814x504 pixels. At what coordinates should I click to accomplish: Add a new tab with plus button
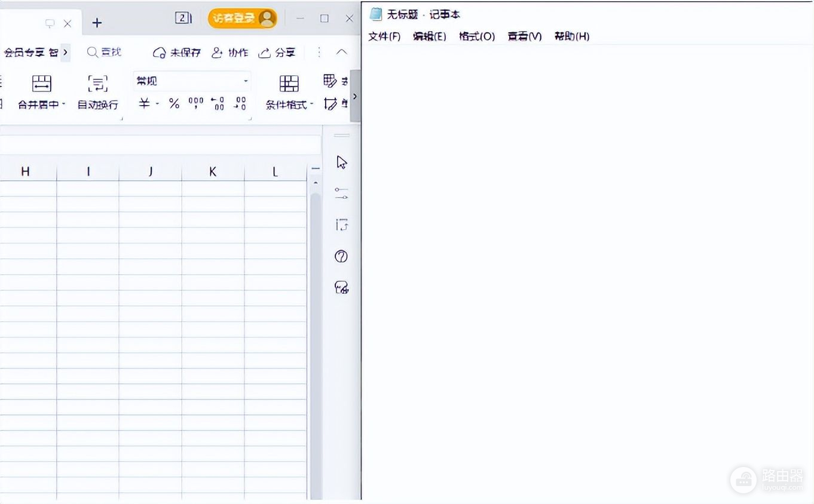(97, 23)
